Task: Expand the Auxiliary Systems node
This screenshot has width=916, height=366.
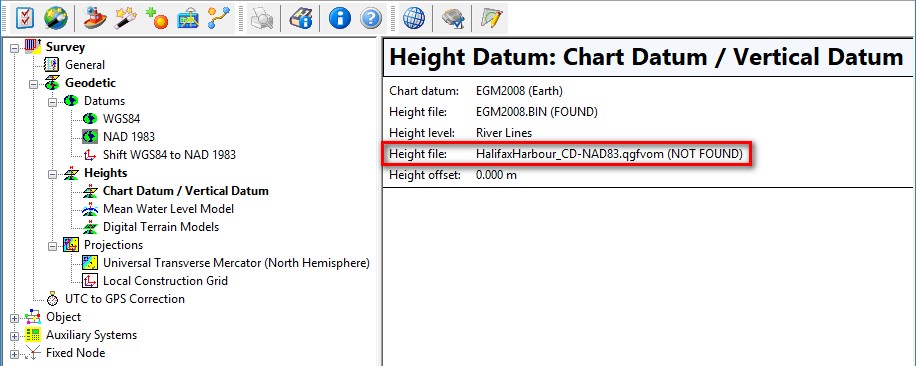Action: (14, 336)
